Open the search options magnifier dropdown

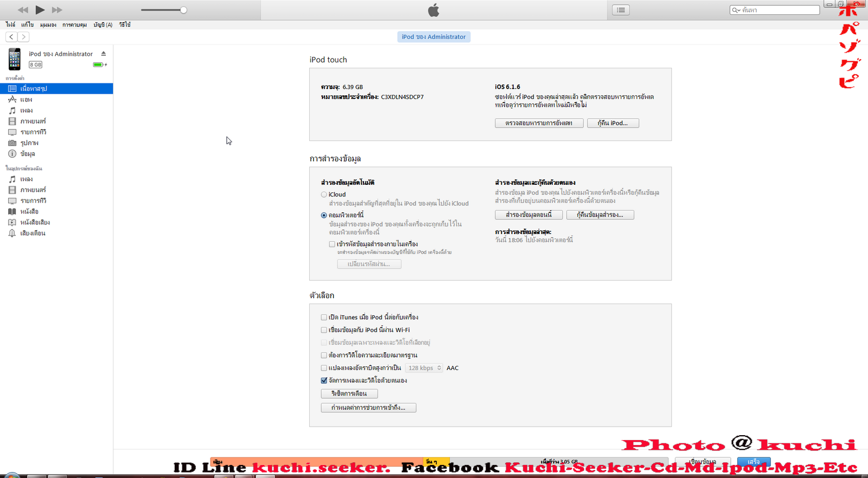(736, 10)
